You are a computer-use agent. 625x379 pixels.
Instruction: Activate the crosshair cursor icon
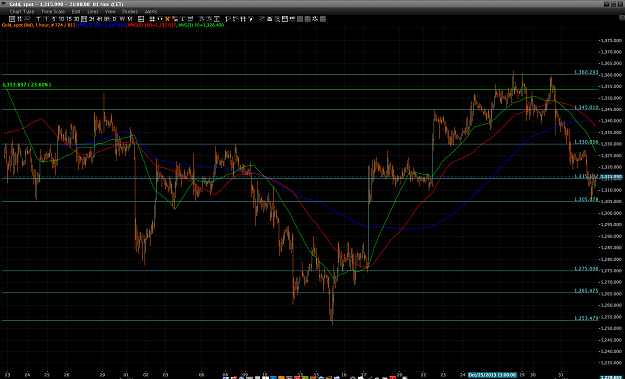[x=152, y=19]
